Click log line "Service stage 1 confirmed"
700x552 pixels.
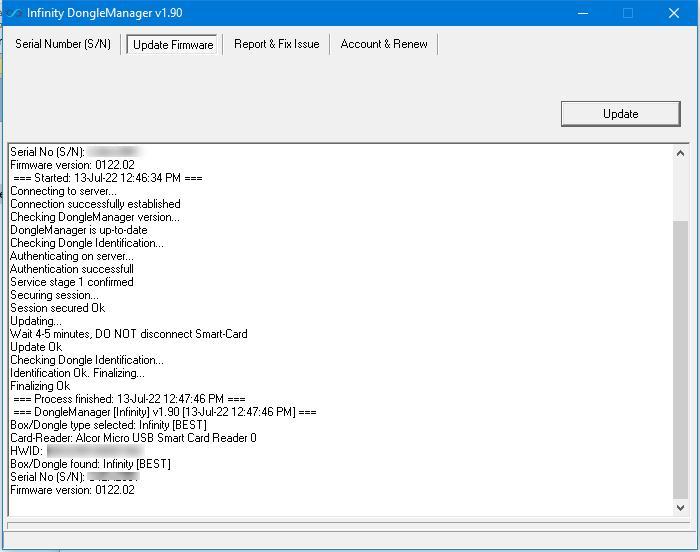71,282
